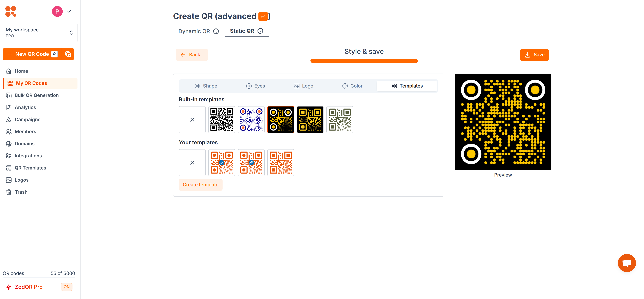Click the QR codes usage bar

click(39, 277)
